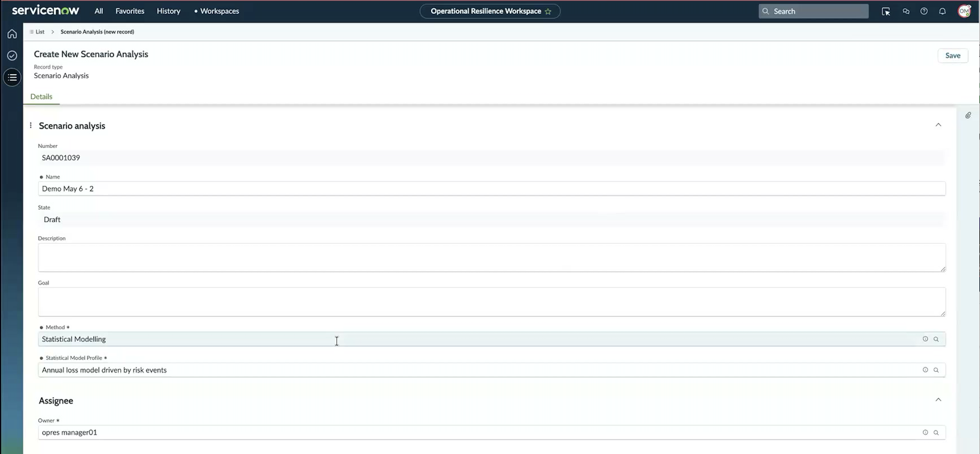Image resolution: width=980 pixels, height=454 pixels.
Task: Open the notifications bell icon
Action: [x=942, y=12]
